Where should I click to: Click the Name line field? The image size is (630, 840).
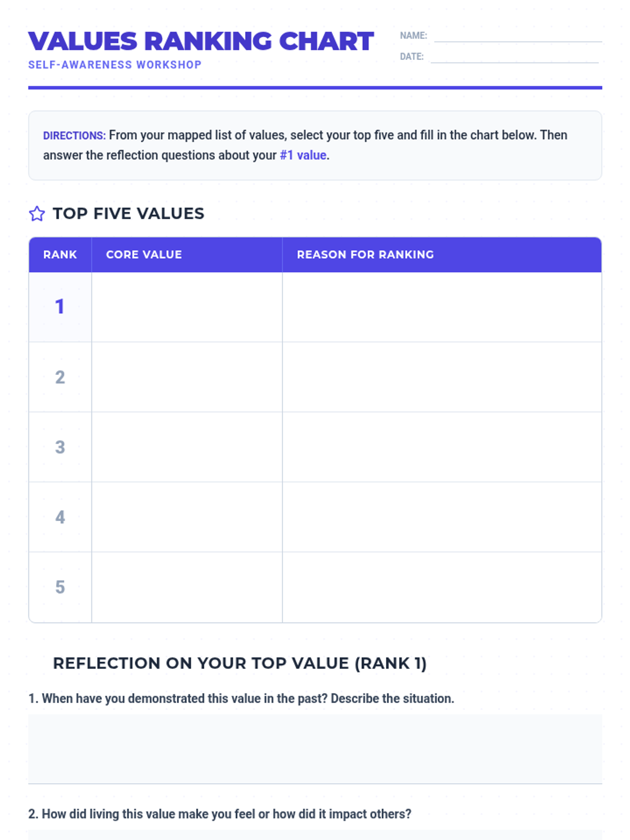tap(518, 36)
